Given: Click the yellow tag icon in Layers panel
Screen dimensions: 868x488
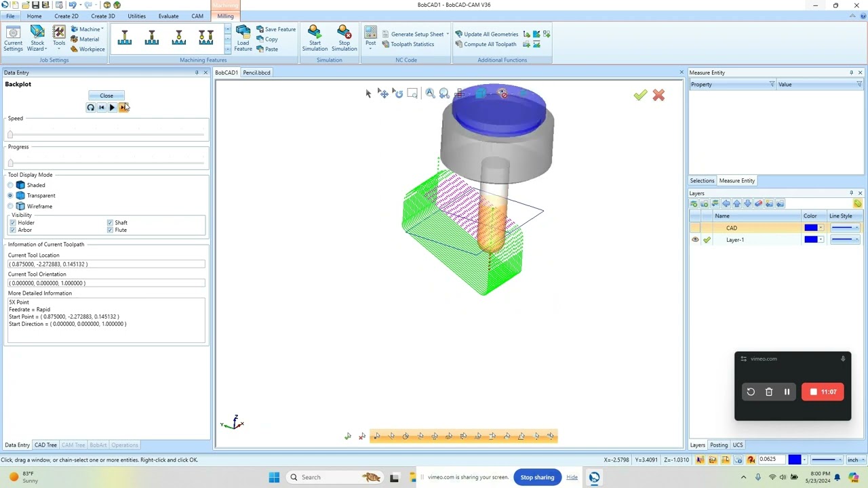Looking at the screenshot, I should tap(858, 203).
